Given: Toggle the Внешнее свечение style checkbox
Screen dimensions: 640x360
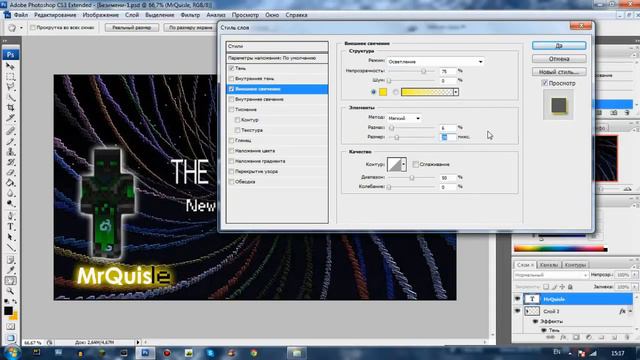Looking at the screenshot, I should tap(231, 89).
